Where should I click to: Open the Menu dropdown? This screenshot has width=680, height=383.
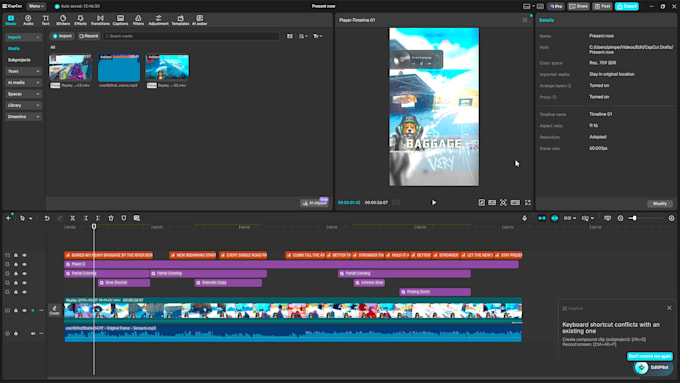point(36,6)
